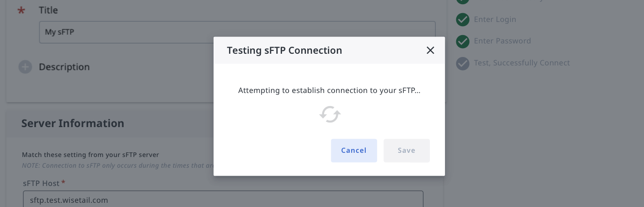Click the gray check beside Test, Successfully Connect
The height and width of the screenshot is (207, 644).
tap(463, 63)
